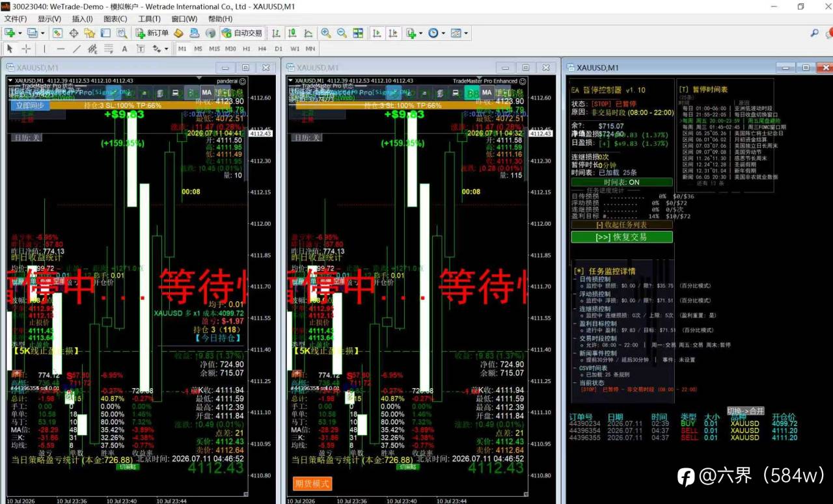Open the Navigator star-folder icon
The height and width of the screenshot is (504, 833).
tap(90, 33)
